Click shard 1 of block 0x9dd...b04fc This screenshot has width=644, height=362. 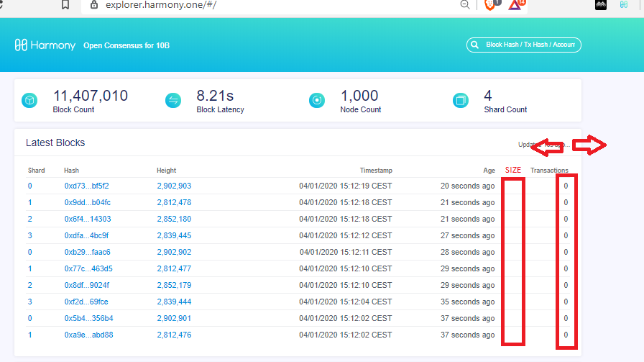pos(30,202)
